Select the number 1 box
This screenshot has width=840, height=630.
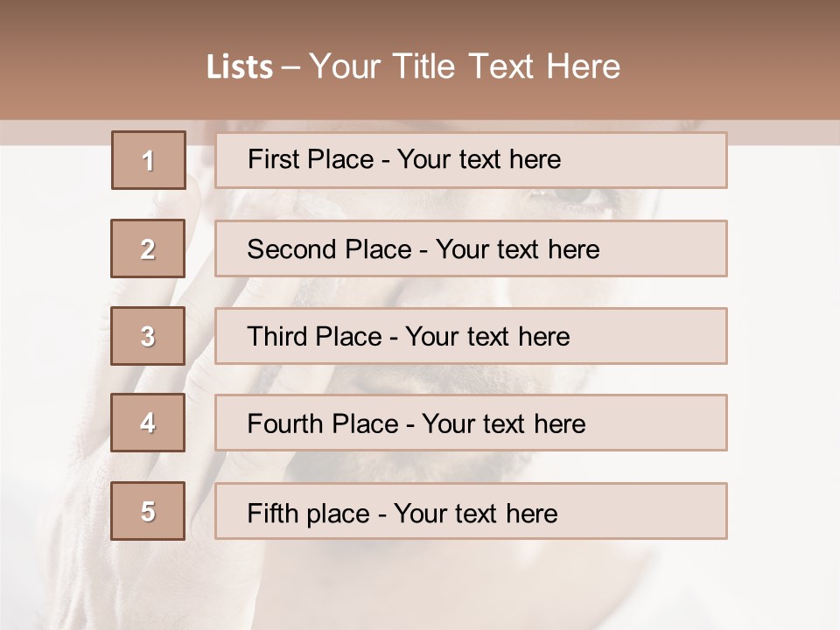tap(149, 160)
